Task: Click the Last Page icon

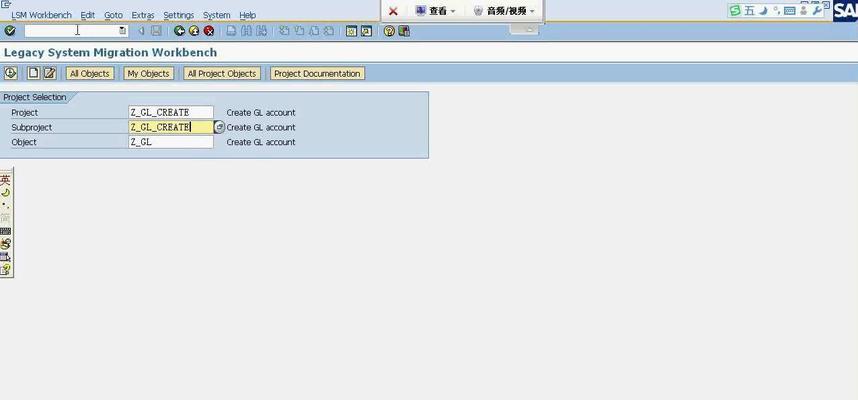Action: pos(328,31)
